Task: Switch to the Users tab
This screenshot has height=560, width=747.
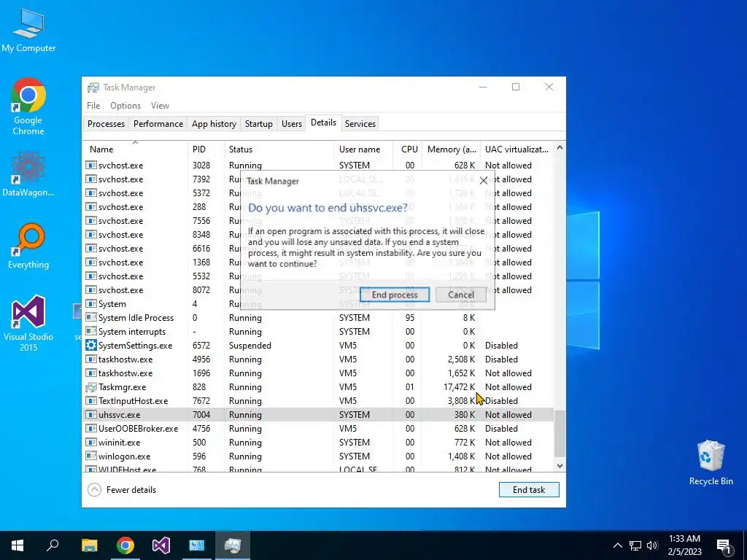Action: tap(292, 124)
